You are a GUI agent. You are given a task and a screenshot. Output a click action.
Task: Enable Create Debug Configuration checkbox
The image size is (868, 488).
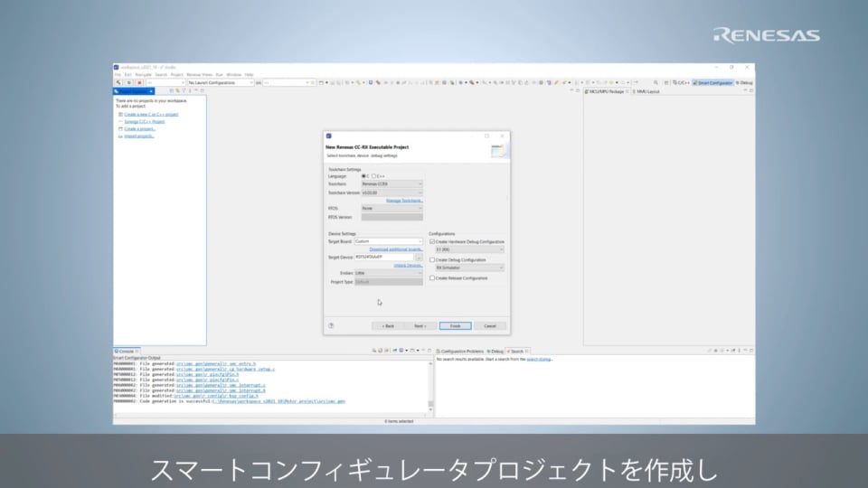432,260
